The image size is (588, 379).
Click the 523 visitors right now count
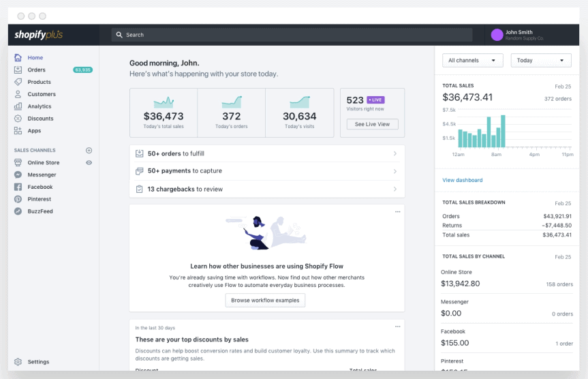pos(355,100)
